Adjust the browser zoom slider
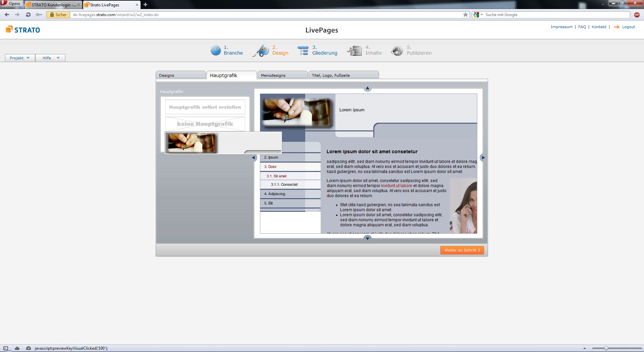Screen dimensions: 644x352 [x=606, y=348]
